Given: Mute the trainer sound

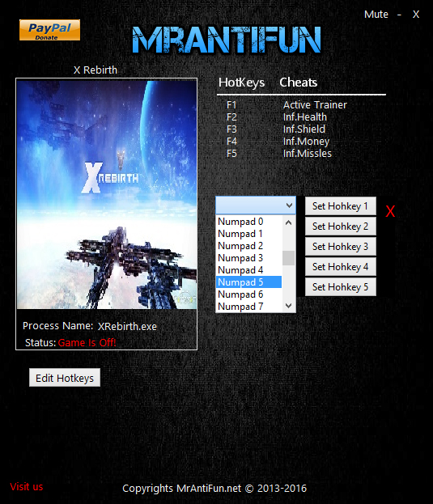Looking at the screenshot, I should click(376, 14).
